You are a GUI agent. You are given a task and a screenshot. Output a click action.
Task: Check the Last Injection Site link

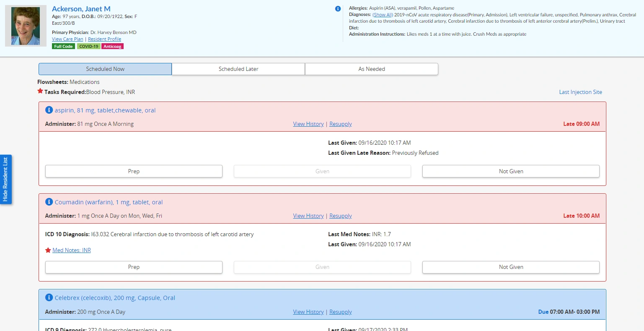pyautogui.click(x=580, y=92)
